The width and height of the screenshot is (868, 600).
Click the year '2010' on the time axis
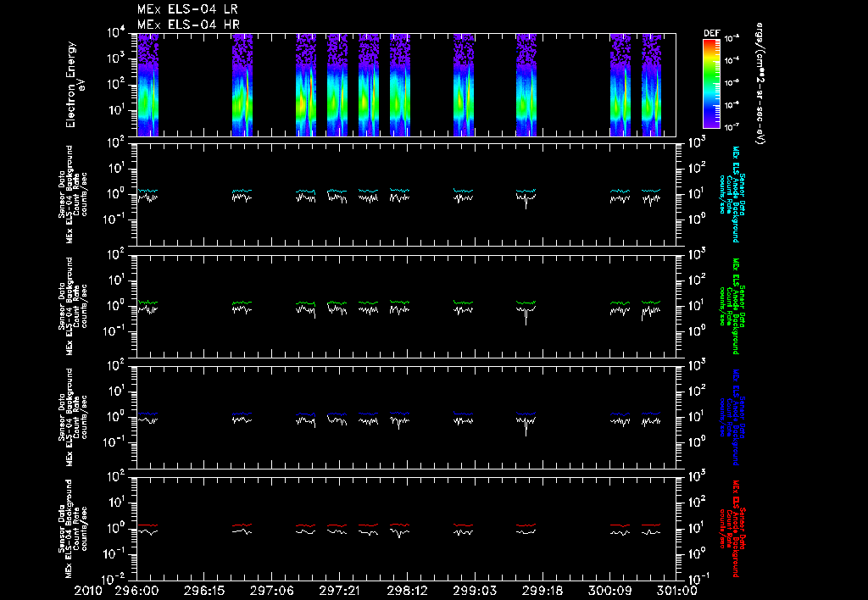tap(89, 591)
